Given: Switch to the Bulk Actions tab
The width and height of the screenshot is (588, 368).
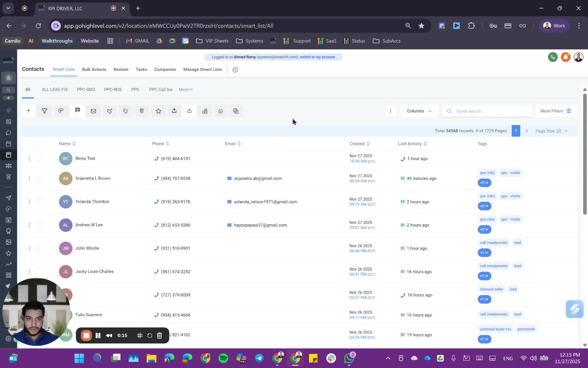Looking at the screenshot, I should pyautogui.click(x=94, y=70).
